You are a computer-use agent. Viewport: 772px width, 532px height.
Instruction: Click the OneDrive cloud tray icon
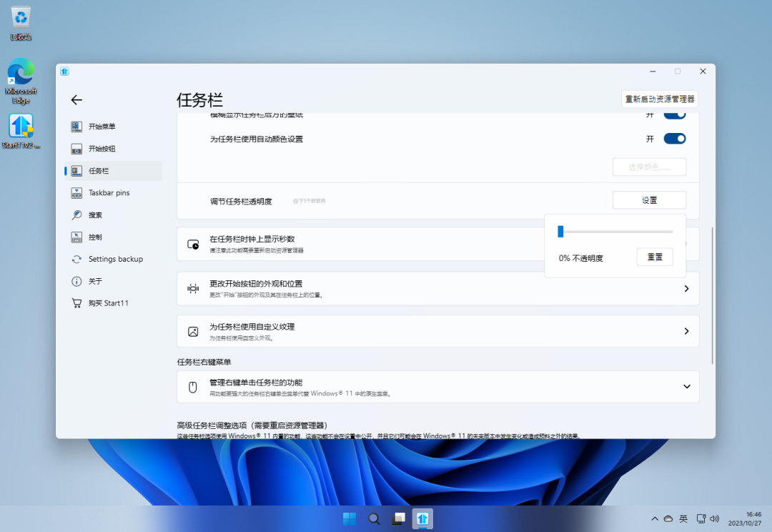tap(668, 518)
